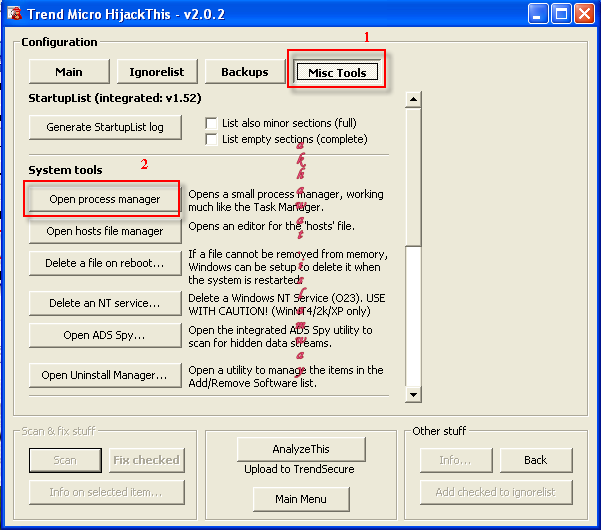The width and height of the screenshot is (601, 530).
Task: Click Add checked to ignorelist button
Action: point(496,492)
